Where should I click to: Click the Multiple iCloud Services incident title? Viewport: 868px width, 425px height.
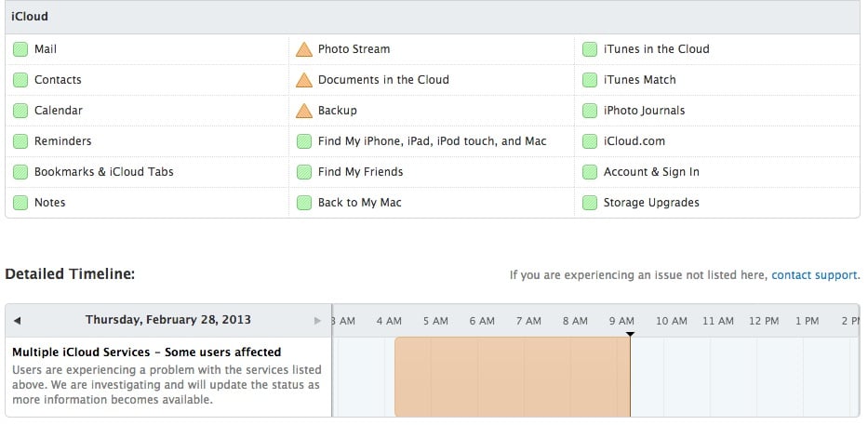tap(147, 352)
